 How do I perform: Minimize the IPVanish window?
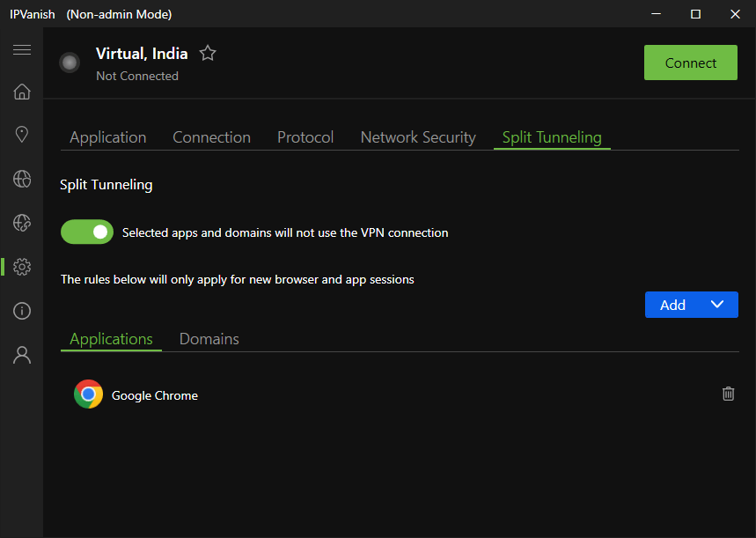[x=657, y=14]
